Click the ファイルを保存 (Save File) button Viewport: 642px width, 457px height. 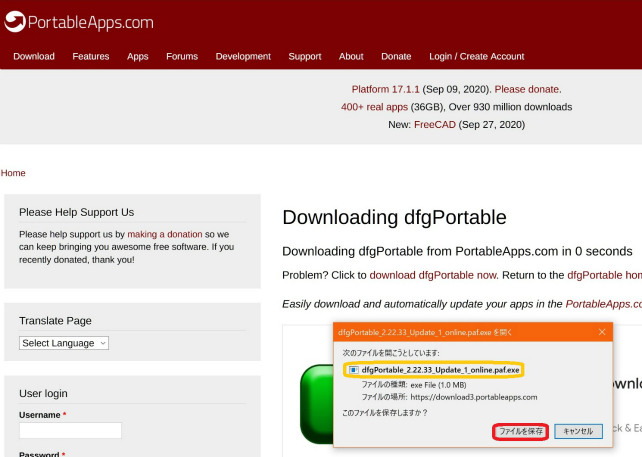click(x=521, y=431)
